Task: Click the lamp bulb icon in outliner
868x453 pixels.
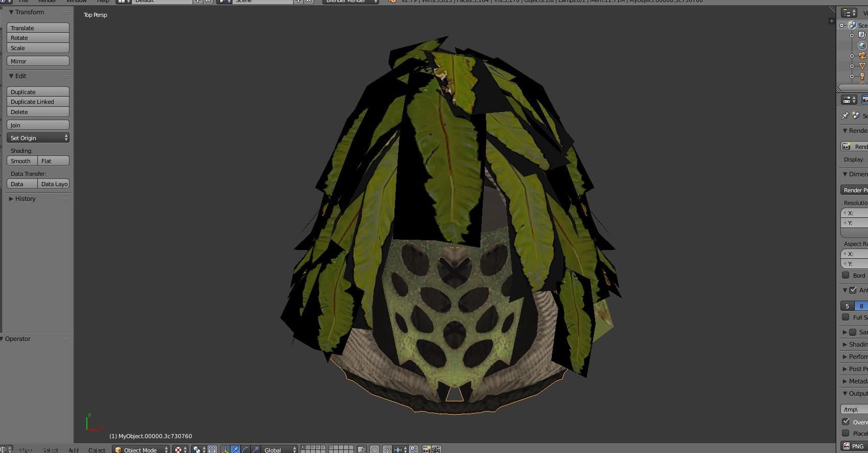Action: pyautogui.click(x=862, y=76)
